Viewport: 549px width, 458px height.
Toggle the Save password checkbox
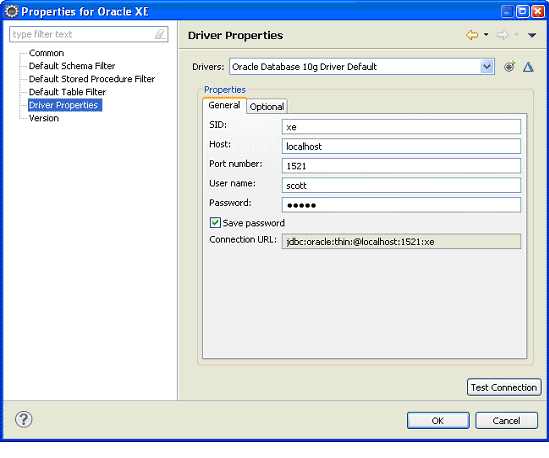[215, 223]
